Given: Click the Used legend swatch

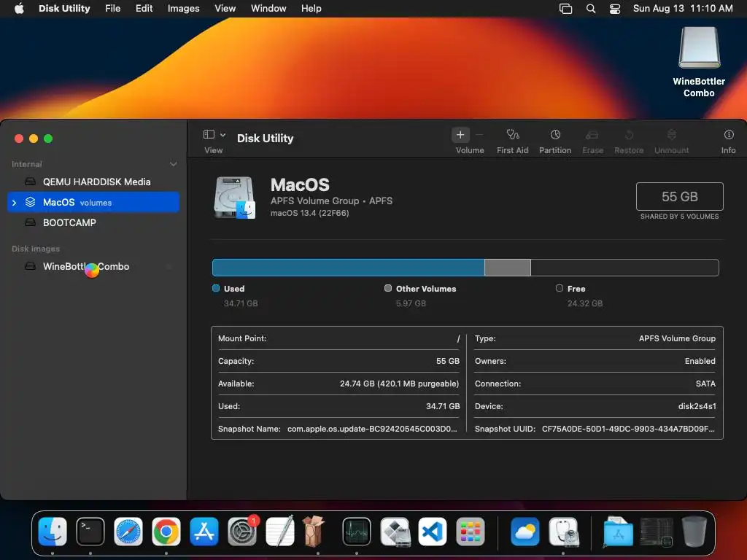Looking at the screenshot, I should (216, 288).
